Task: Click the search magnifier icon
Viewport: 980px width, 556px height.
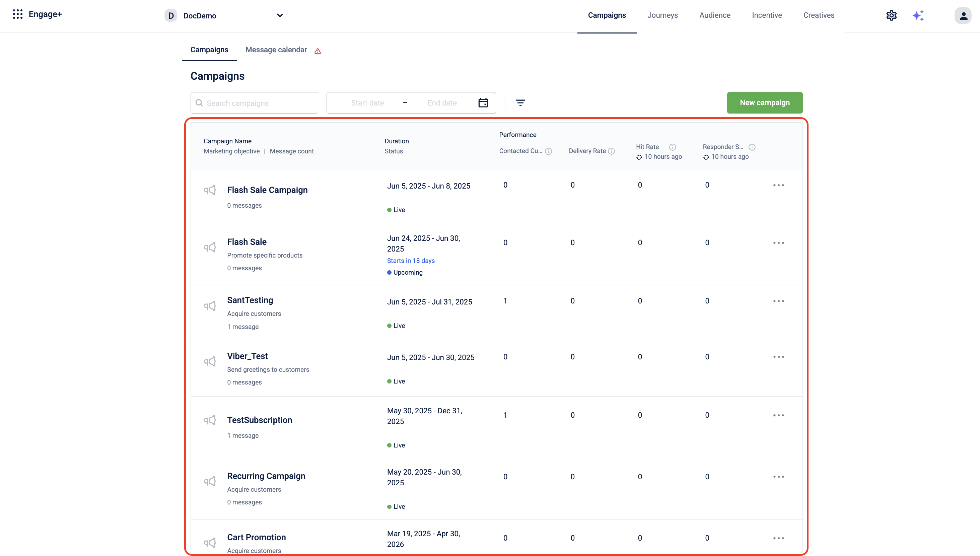Action: (x=199, y=103)
